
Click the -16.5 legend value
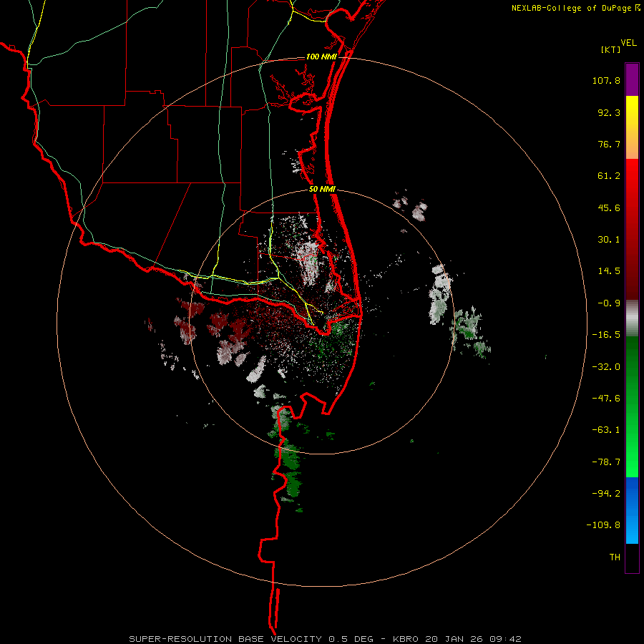pos(606,335)
